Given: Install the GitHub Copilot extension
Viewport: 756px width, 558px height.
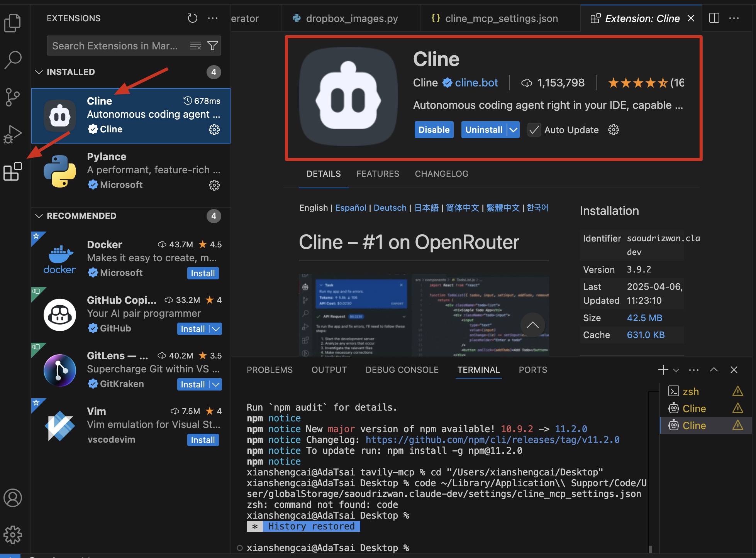Looking at the screenshot, I should tap(193, 329).
